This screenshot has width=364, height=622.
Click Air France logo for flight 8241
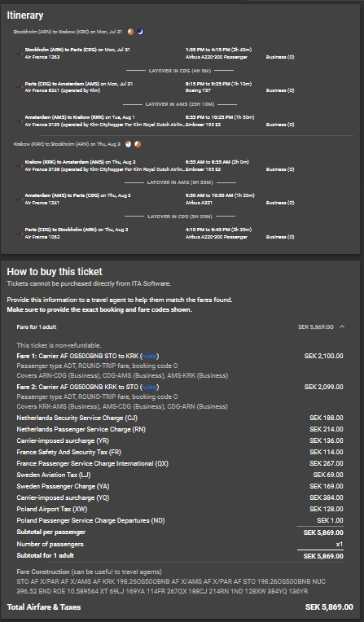tap(19, 87)
